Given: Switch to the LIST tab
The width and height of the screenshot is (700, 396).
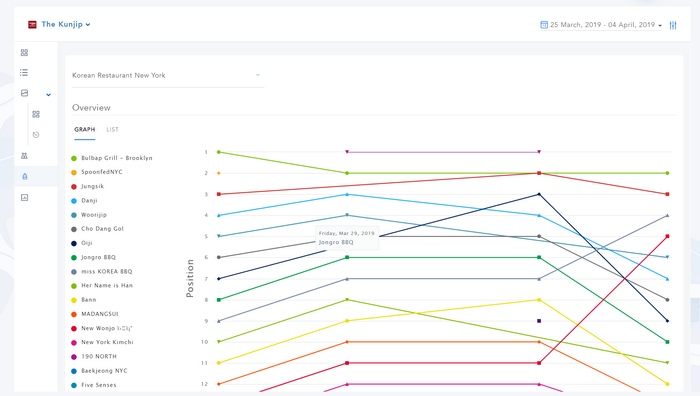Looking at the screenshot, I should [x=112, y=129].
